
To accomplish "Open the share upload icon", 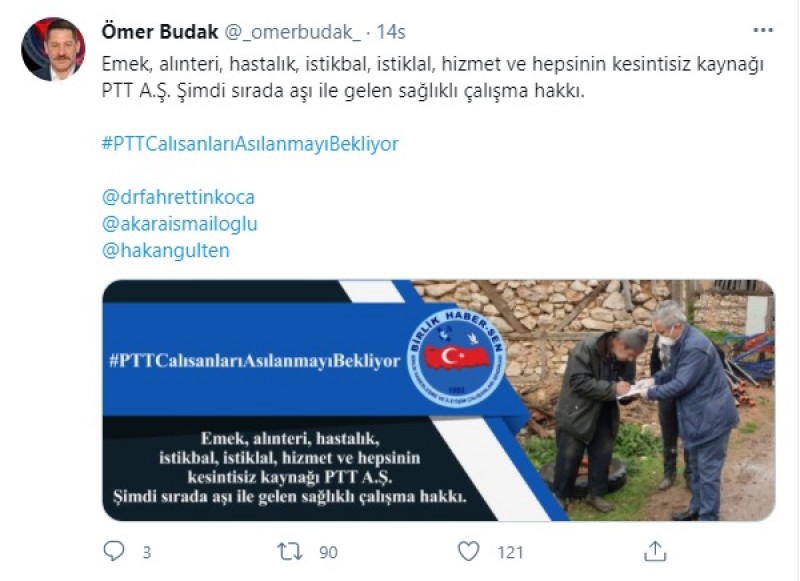I will pos(655,551).
